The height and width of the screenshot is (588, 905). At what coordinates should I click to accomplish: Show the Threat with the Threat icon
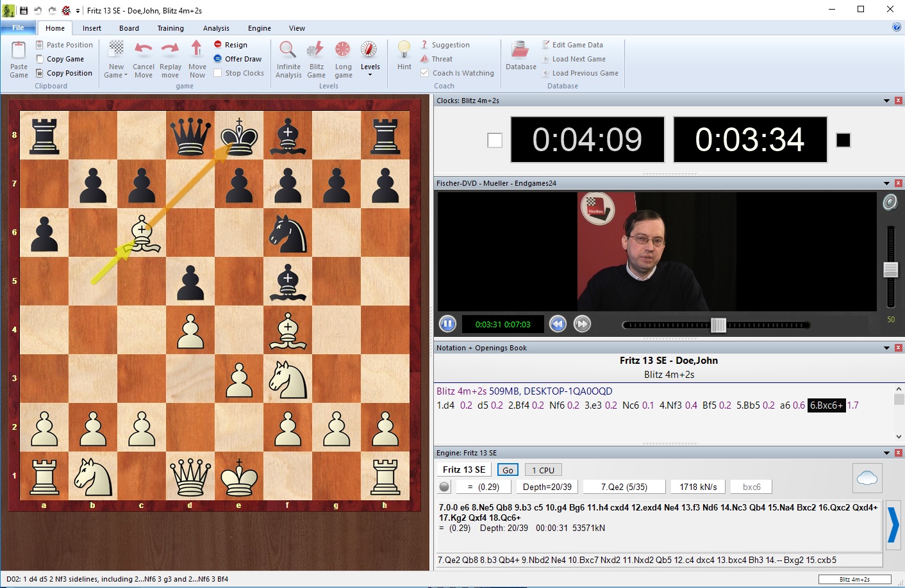pyautogui.click(x=426, y=59)
